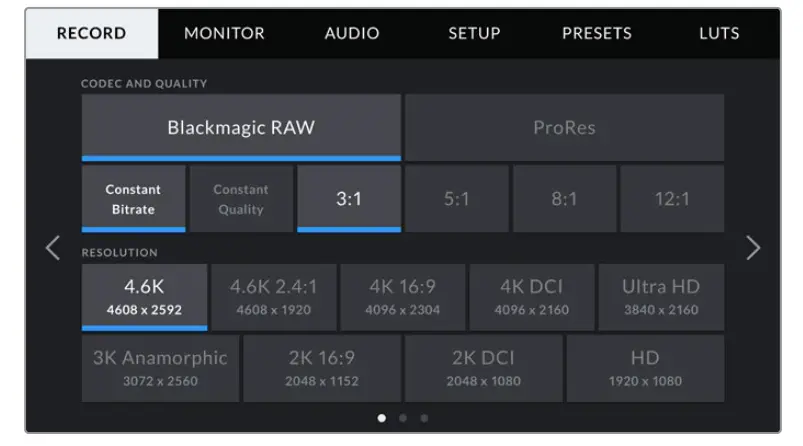Select 2K DCI resolution
Image resolution: width=803 pixels, height=446 pixels.
point(483,369)
